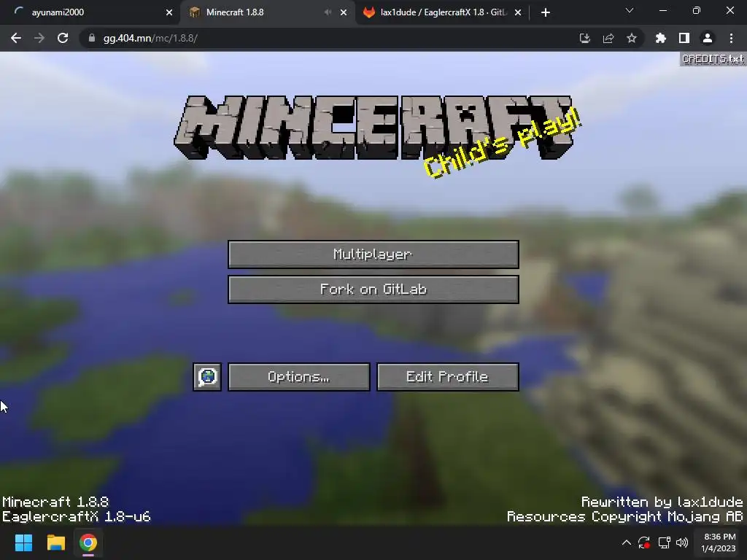This screenshot has height=560, width=747.
Task: Click the Fork on GitLab button
Action: tap(373, 289)
